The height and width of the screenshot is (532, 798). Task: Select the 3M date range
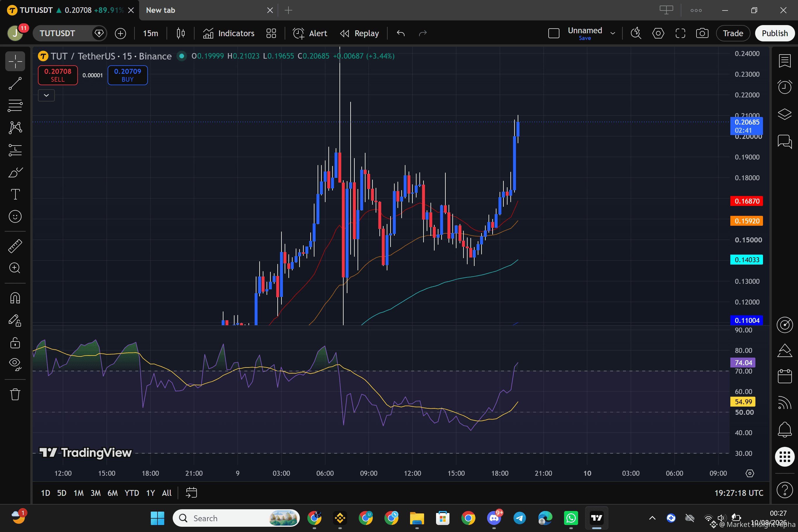pos(96,493)
